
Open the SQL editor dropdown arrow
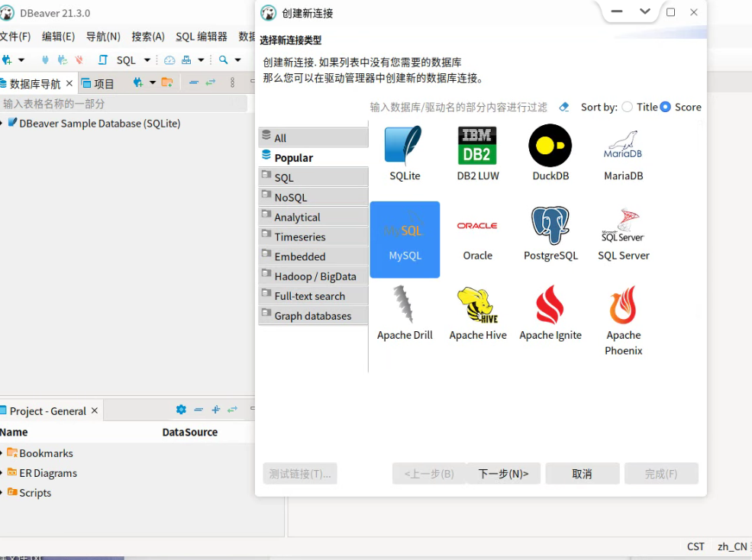pyautogui.click(x=147, y=60)
